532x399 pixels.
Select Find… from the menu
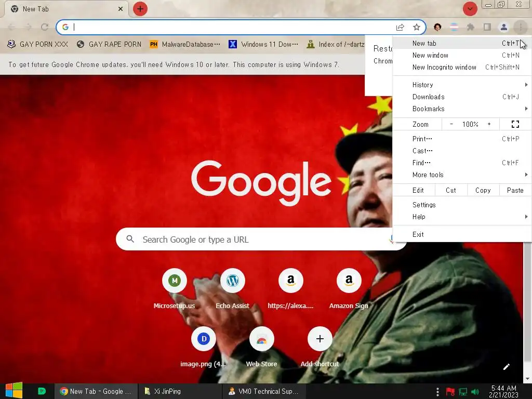tap(462, 163)
